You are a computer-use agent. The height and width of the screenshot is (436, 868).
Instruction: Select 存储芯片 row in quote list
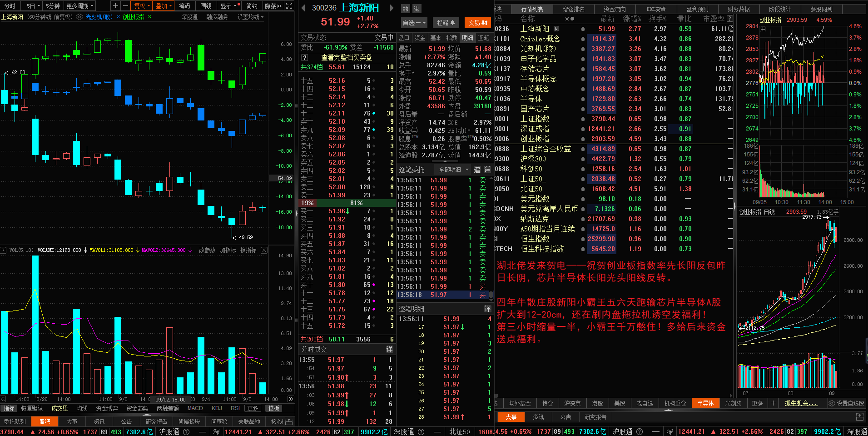pyautogui.click(x=614, y=69)
